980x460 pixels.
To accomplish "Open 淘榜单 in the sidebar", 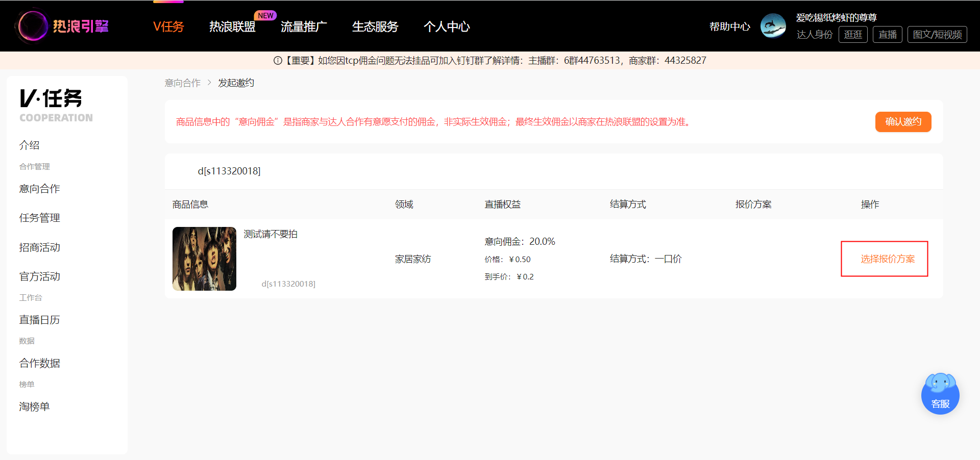I will tap(34, 406).
